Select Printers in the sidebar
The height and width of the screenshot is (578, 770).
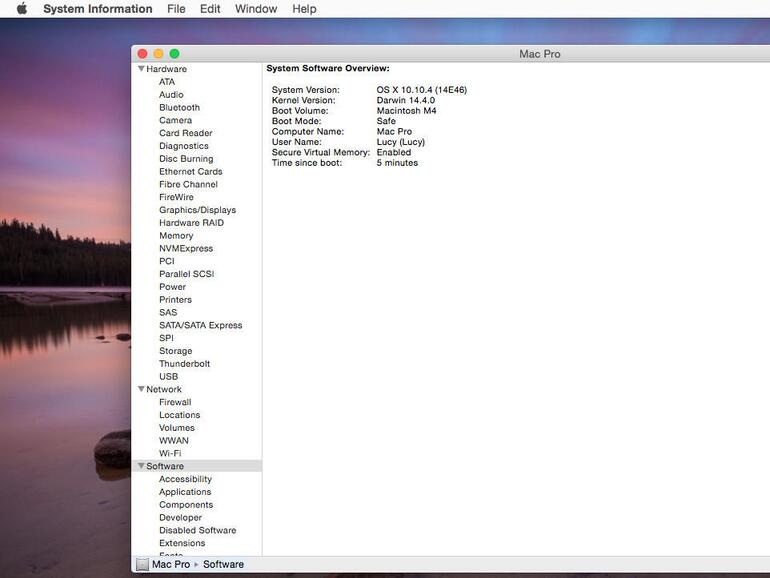[x=175, y=299]
